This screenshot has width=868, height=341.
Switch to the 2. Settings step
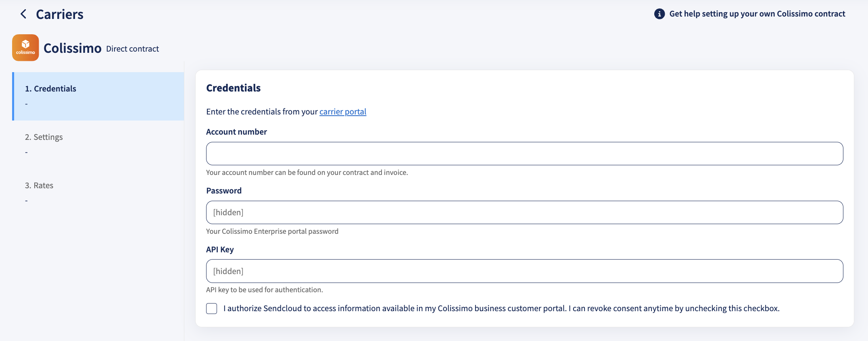pos(99,145)
